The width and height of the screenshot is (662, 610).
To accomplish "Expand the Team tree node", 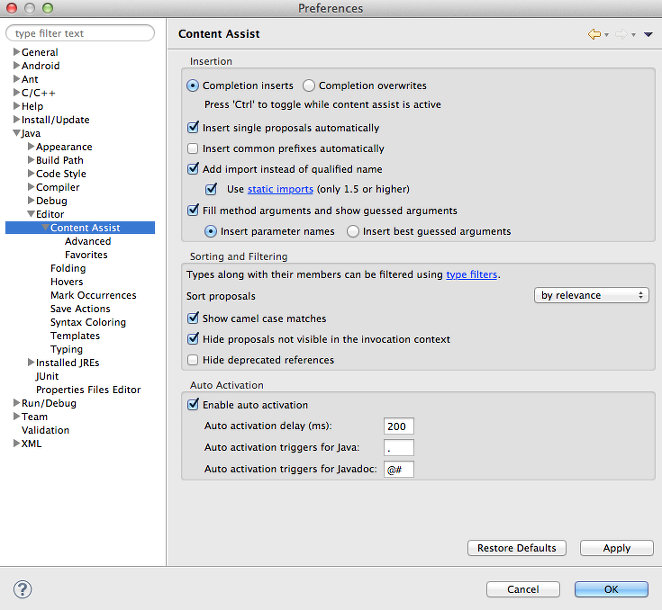I will tap(16, 417).
